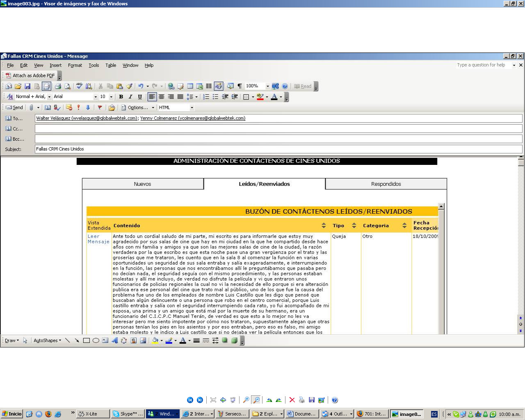Toggle Underline formatting
This screenshot has width=525, height=420.
(140, 97)
